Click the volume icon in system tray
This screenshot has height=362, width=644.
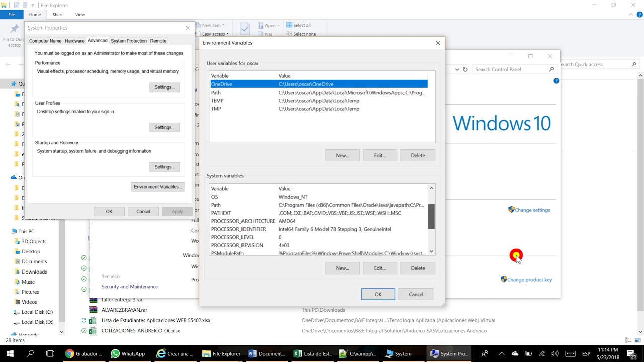[555, 354]
